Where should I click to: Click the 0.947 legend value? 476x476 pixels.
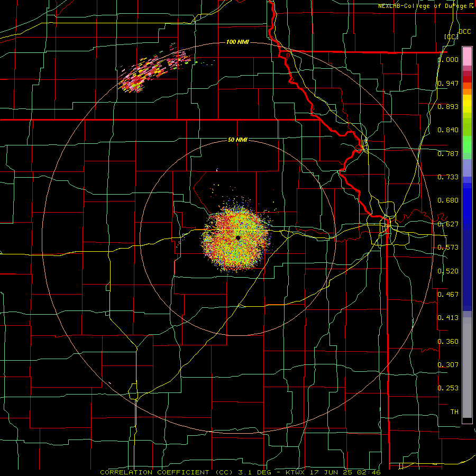[x=448, y=83]
